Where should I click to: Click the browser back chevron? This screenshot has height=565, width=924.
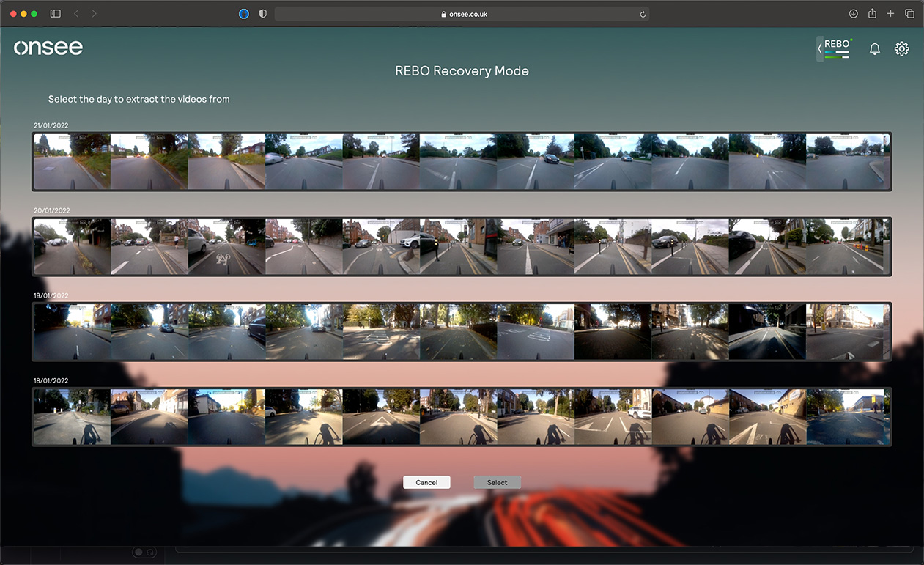(75, 13)
